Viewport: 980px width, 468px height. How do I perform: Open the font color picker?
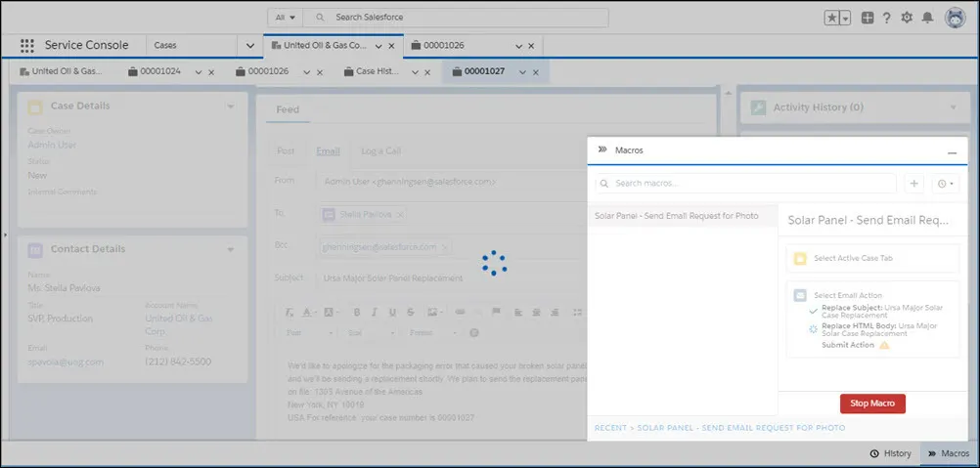coord(307,312)
